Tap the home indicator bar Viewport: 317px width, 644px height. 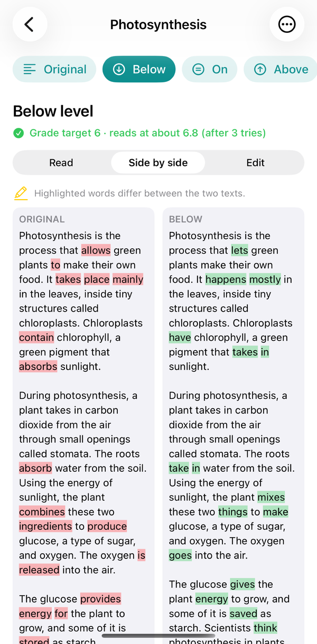coord(158,636)
